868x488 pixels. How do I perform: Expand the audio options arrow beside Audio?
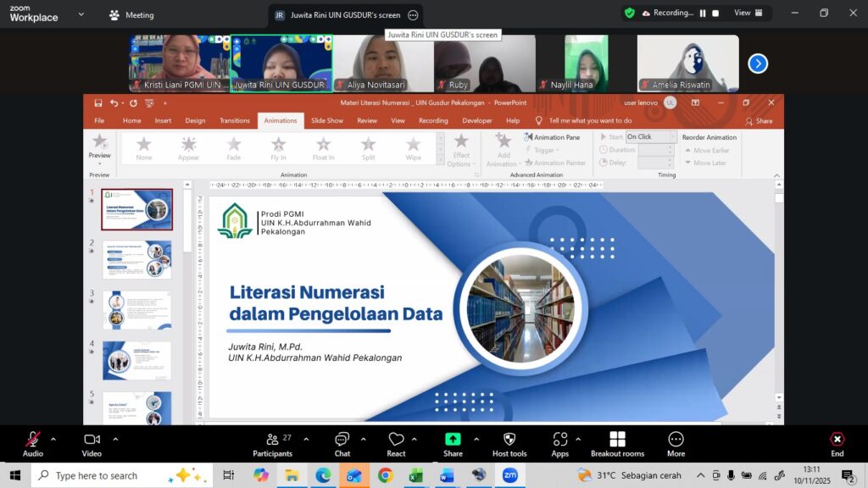click(53, 439)
